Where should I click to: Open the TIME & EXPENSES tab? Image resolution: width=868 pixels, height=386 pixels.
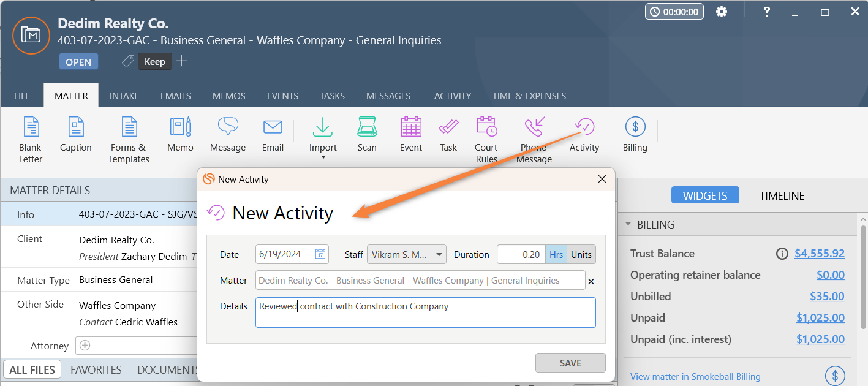(529, 96)
